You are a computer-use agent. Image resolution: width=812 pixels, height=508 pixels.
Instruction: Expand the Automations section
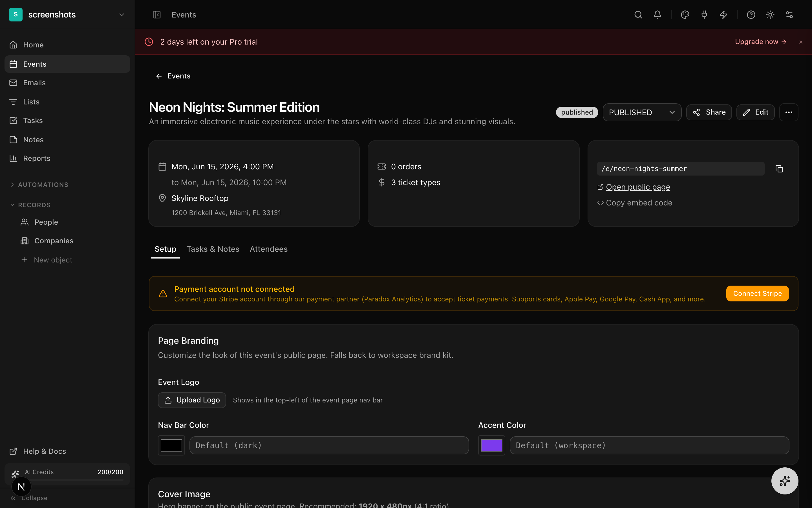[39, 185]
